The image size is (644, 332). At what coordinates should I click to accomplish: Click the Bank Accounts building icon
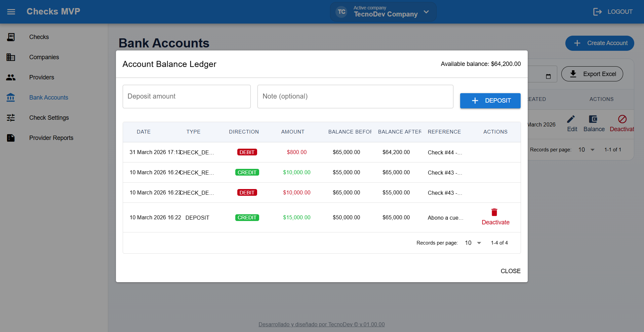(x=11, y=98)
